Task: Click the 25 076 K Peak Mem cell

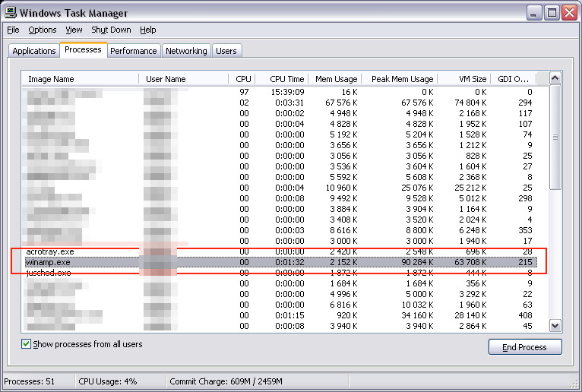Action: point(417,188)
